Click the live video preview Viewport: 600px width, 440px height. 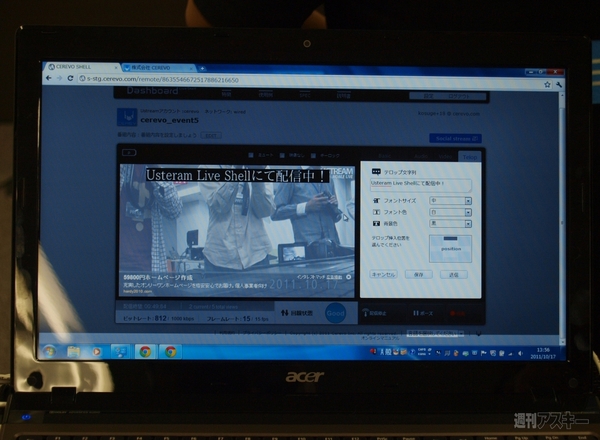(x=237, y=231)
